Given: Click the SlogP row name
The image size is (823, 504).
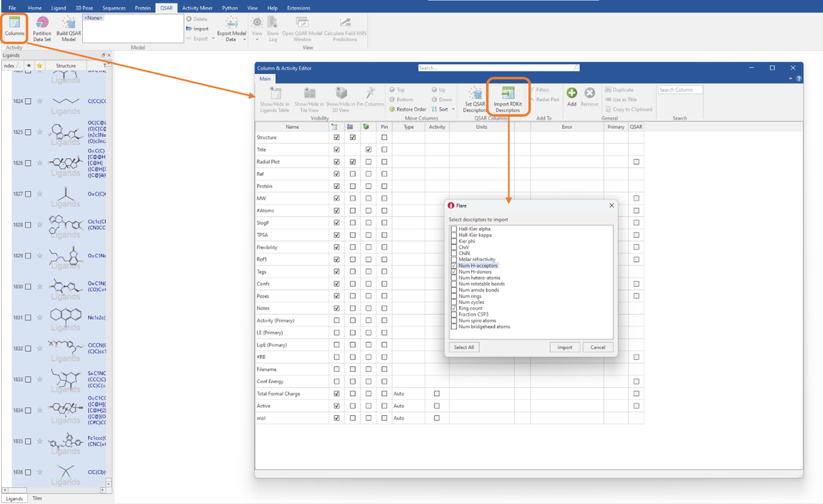Looking at the screenshot, I should pos(264,222).
